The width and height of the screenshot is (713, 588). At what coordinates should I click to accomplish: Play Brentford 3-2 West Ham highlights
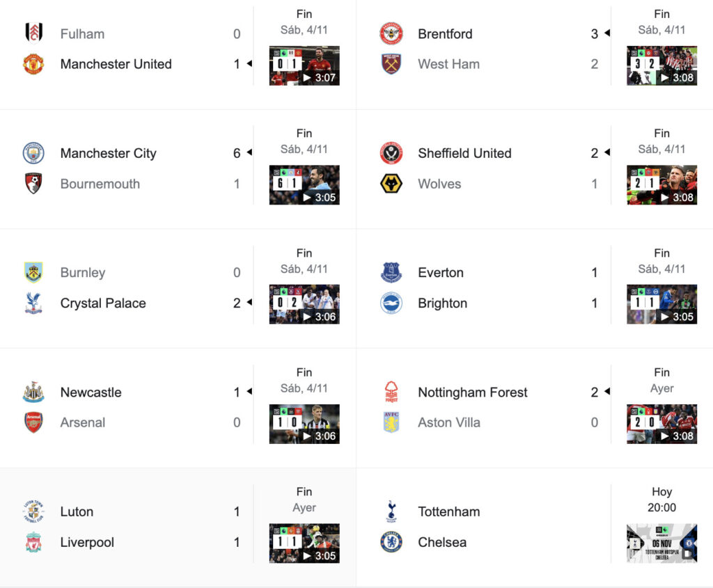[661, 65]
